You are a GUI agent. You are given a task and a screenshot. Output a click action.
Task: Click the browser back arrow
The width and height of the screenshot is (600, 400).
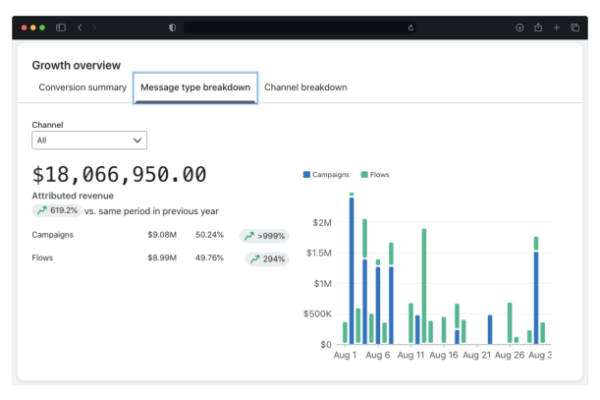pos(80,27)
